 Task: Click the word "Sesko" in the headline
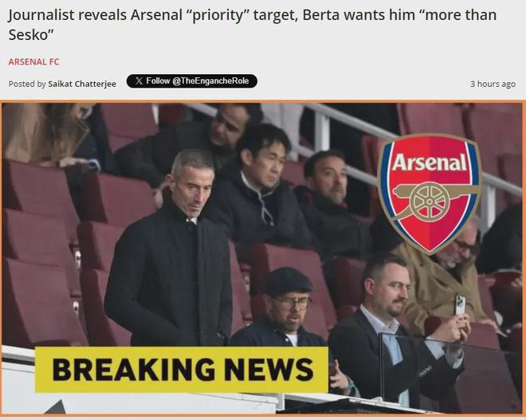click(x=29, y=35)
